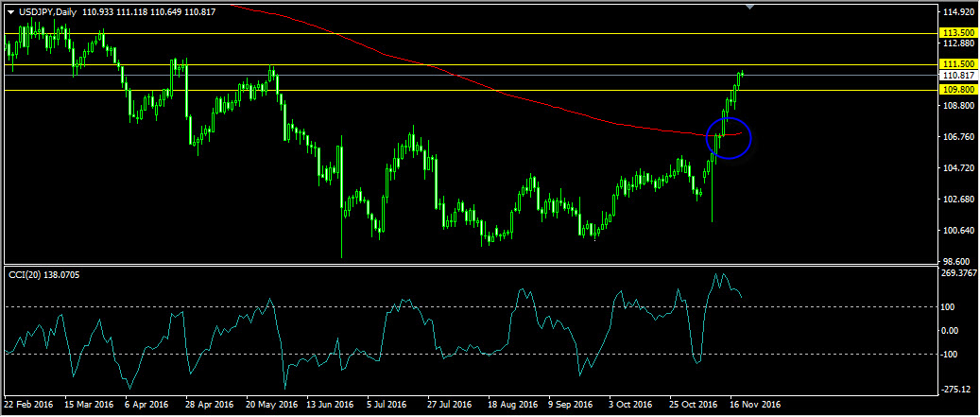Click the 112.880 price axis value
Image resolution: width=980 pixels, height=417 pixels.
[960, 43]
